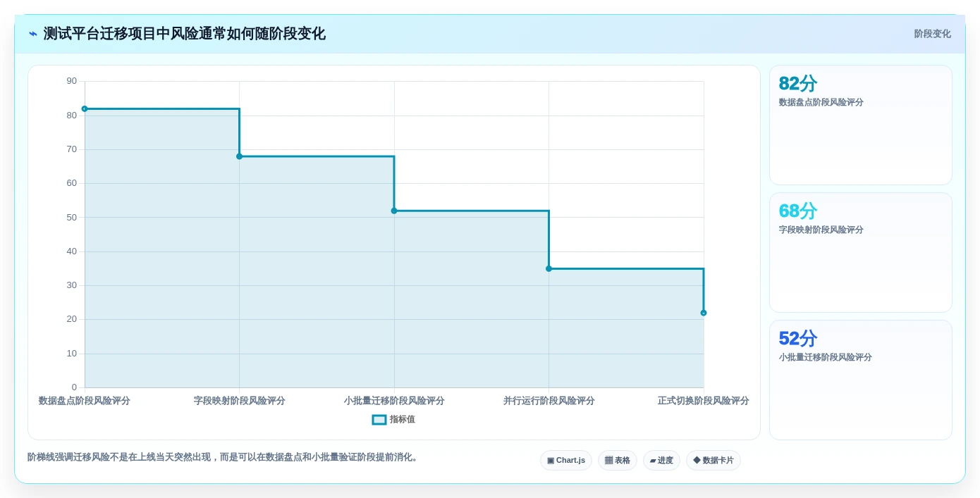Click the x-axis label 小批量迁移阶段风险评分
The height and width of the screenshot is (498, 980).
click(x=394, y=401)
